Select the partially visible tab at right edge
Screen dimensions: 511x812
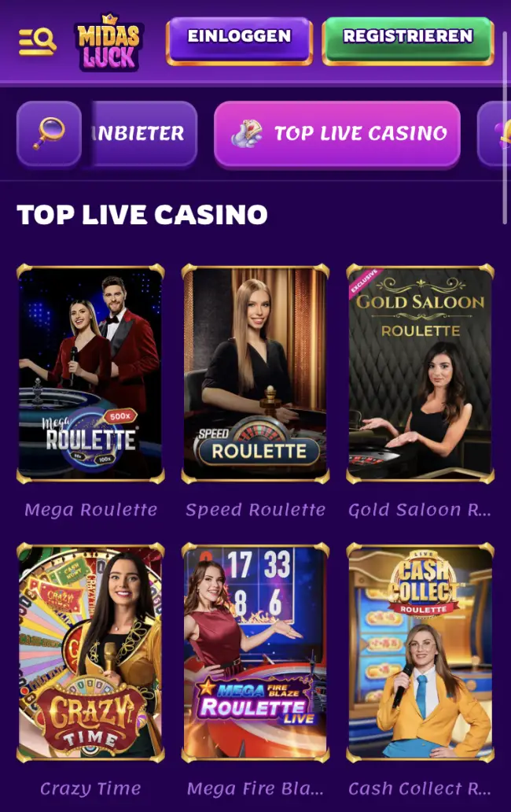[494, 134]
